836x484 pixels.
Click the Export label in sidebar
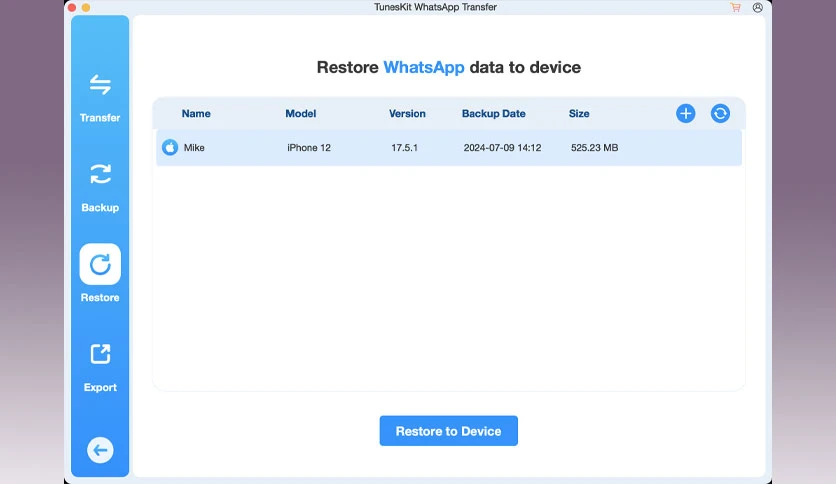pos(100,388)
